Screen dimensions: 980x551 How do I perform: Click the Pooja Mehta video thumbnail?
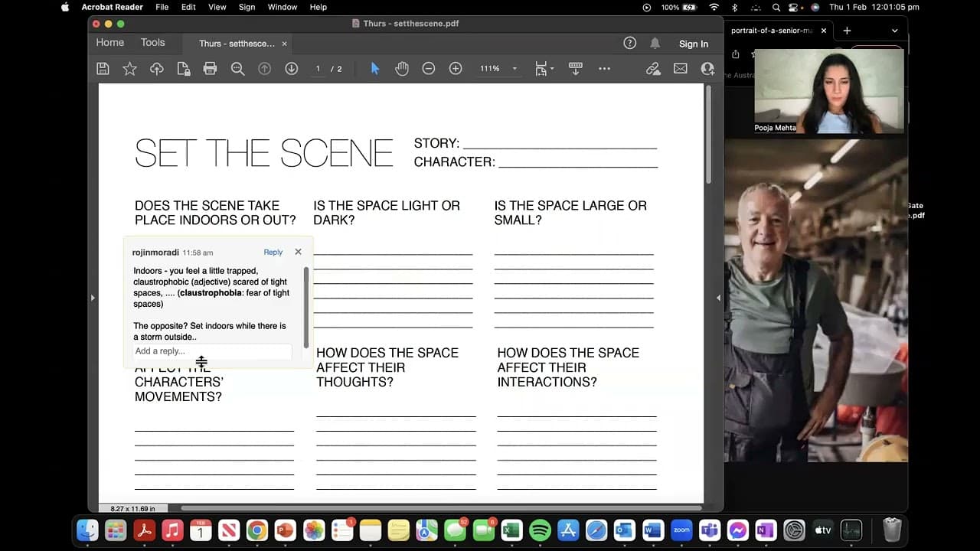828,92
